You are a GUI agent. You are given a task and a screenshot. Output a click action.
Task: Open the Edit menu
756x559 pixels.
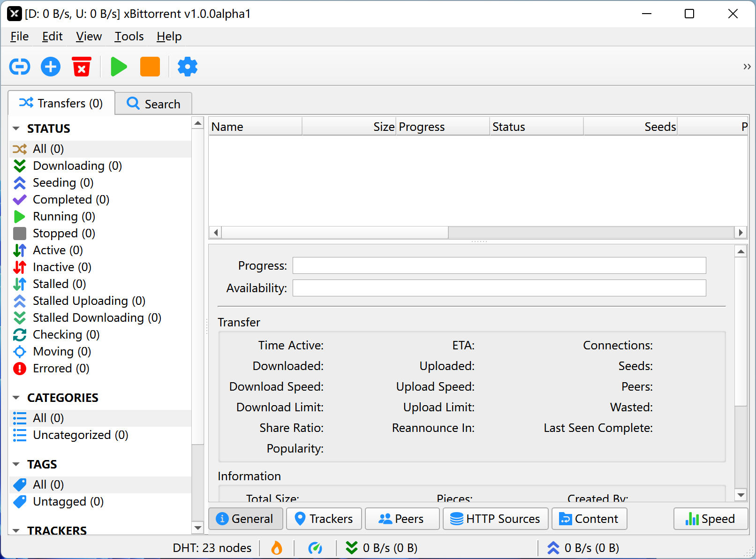tap(52, 37)
